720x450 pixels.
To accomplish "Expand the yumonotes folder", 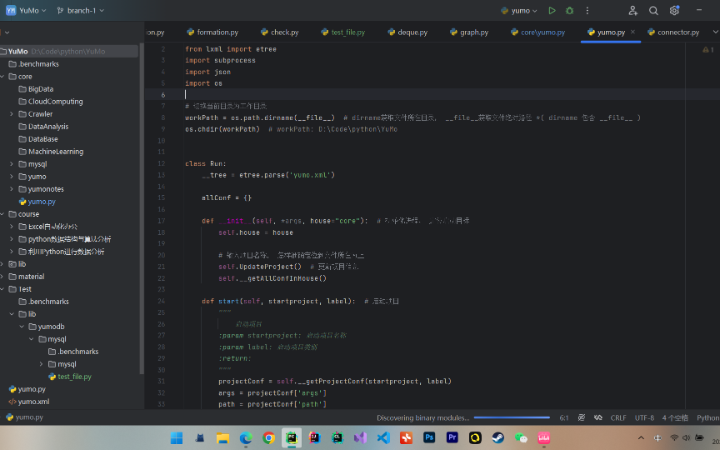I will 11,189.
